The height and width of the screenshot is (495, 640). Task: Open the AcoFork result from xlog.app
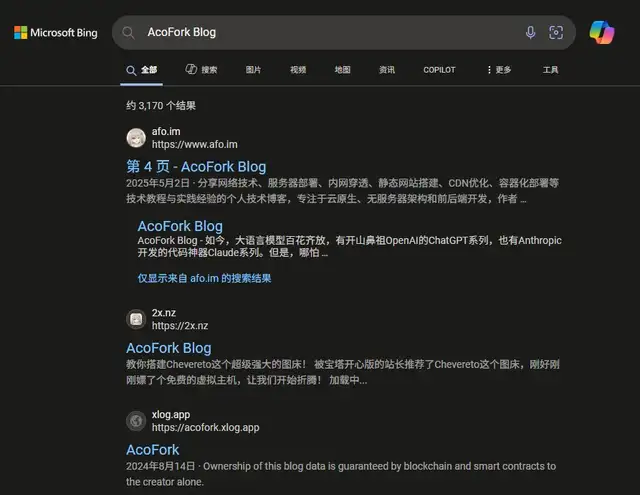coord(153,450)
